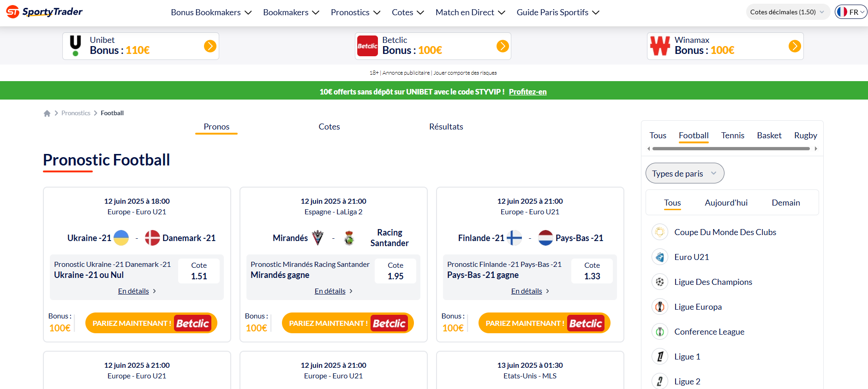Filter predictions to Demain
Viewport: 868px width, 389px height.
(785, 203)
